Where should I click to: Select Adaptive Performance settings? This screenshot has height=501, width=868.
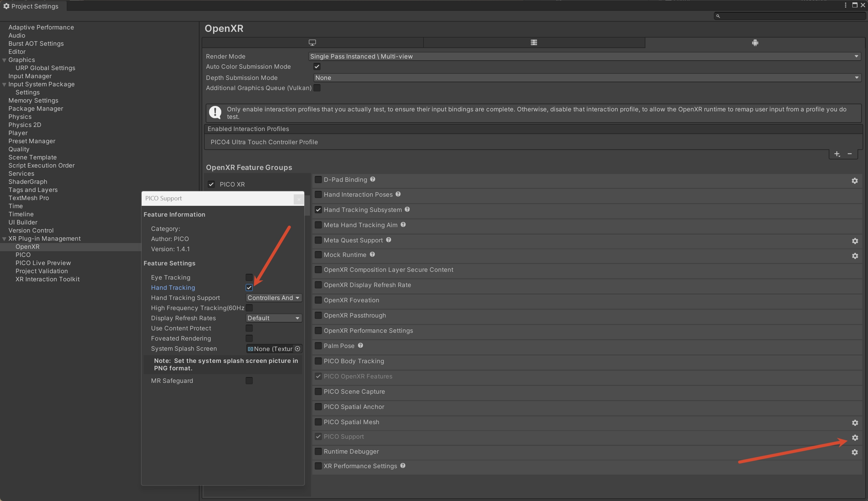[41, 27]
